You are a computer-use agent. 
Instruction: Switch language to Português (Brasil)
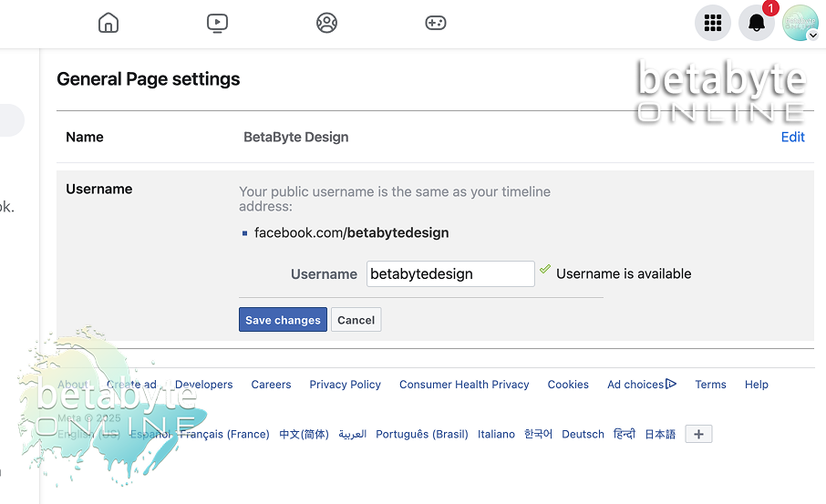[421, 435]
